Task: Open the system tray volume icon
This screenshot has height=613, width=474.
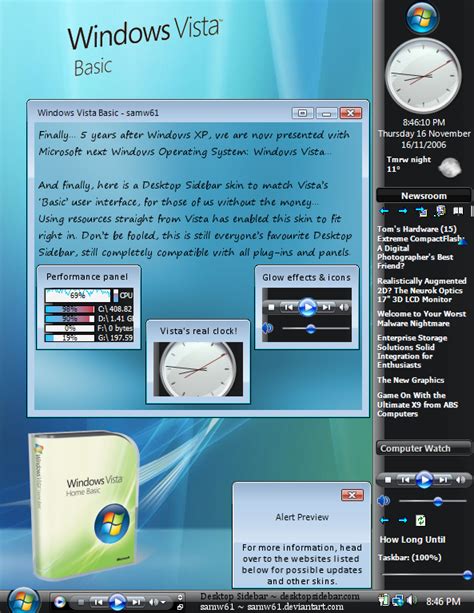Action: [x=411, y=600]
